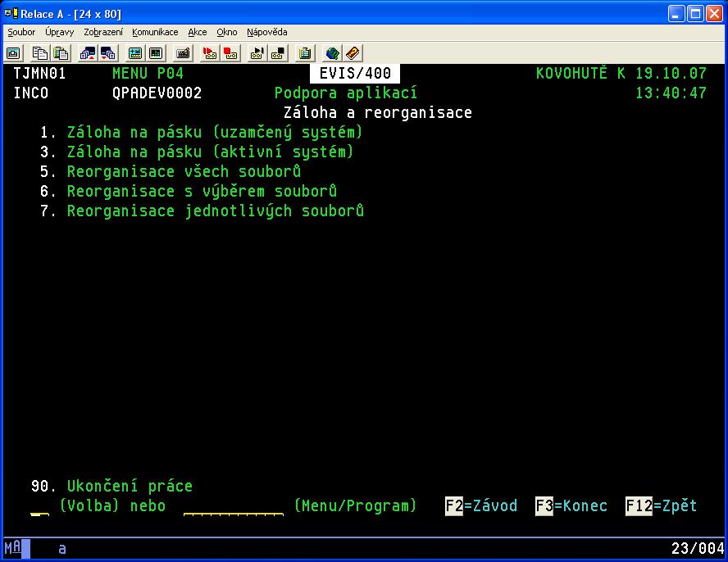Screen dimensions: 728x562
Task: Click the Menu/Program input field
Action: pos(234,506)
